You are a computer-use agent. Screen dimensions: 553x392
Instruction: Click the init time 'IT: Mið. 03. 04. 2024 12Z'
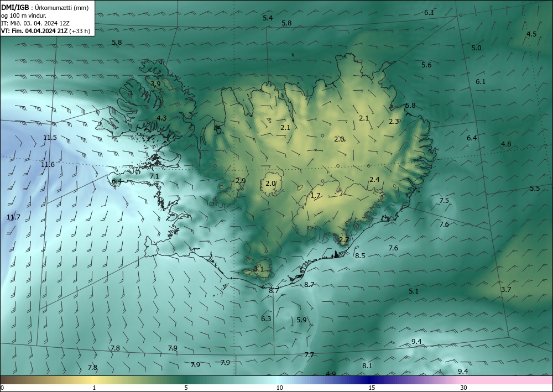(35, 23)
